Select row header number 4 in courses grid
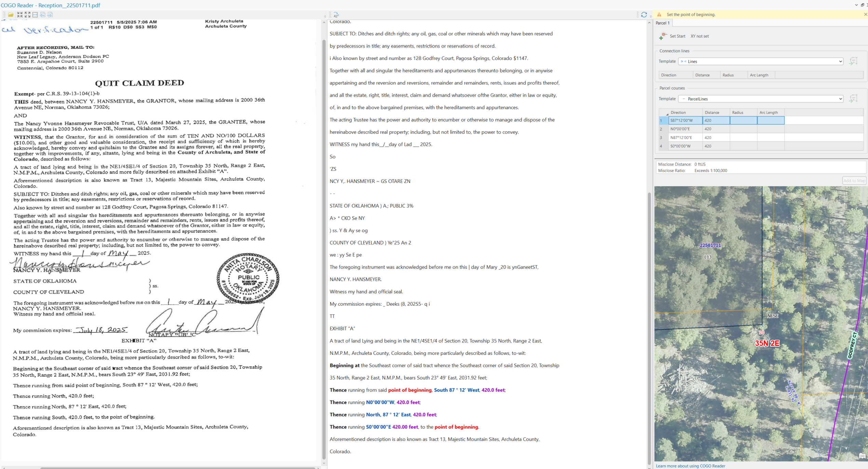The image size is (868, 469). (x=664, y=146)
